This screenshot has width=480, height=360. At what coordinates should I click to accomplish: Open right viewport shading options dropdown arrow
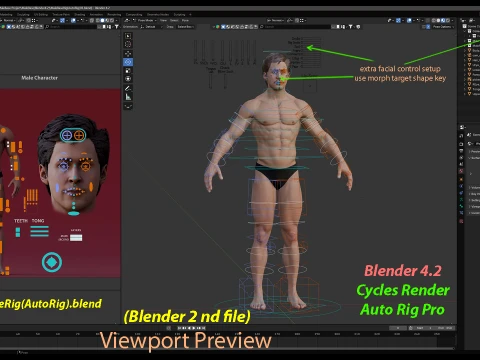(452, 20)
